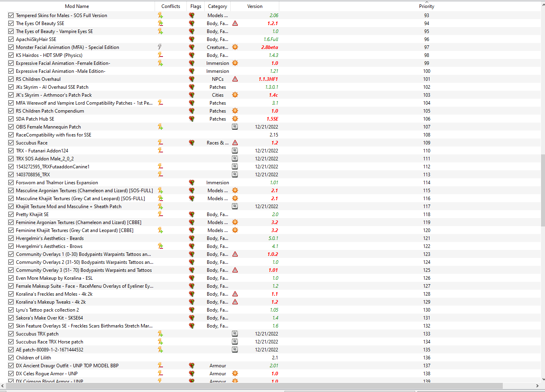Uncheck DX Celes Rogue Armor - UNP
The width and height of the screenshot is (545, 392).
tap(11, 374)
